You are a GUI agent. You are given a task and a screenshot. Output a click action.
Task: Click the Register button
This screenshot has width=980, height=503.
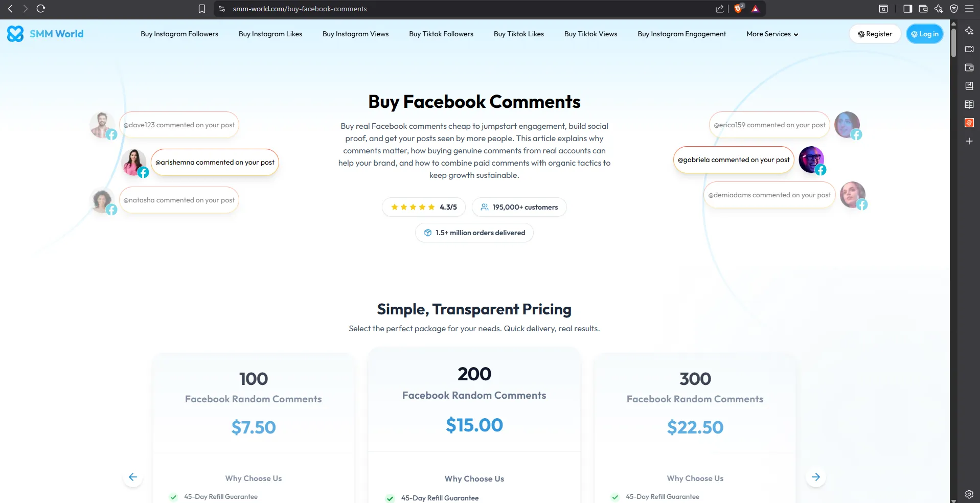point(875,34)
